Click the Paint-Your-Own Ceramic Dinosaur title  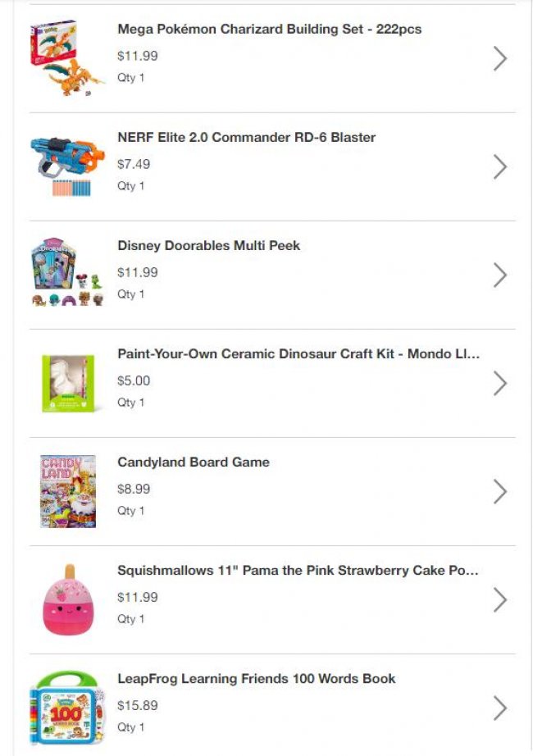[x=298, y=354]
